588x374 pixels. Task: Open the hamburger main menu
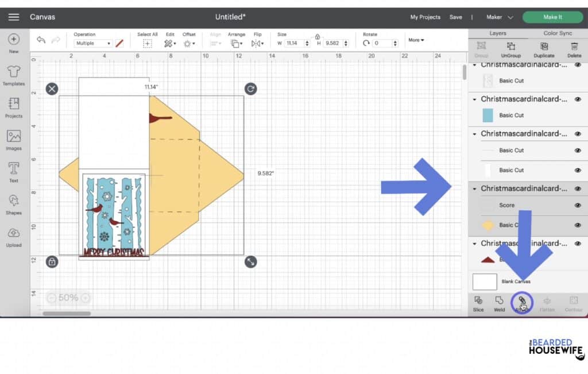click(14, 17)
